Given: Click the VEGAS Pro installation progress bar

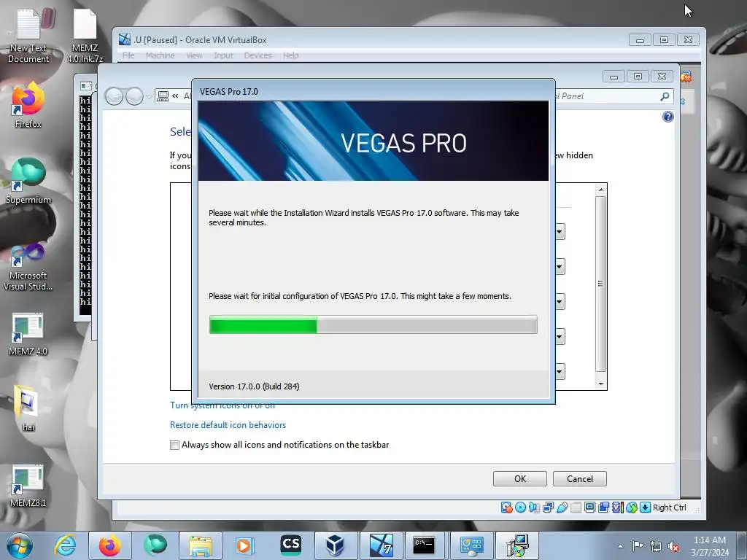Looking at the screenshot, I should click(x=373, y=324).
